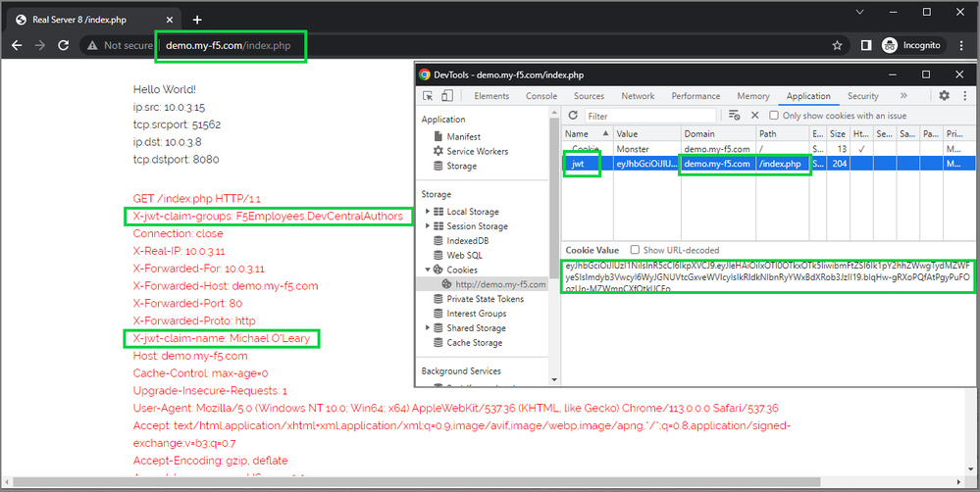Open the Console tab
The width and height of the screenshot is (980, 492).
[x=542, y=96]
